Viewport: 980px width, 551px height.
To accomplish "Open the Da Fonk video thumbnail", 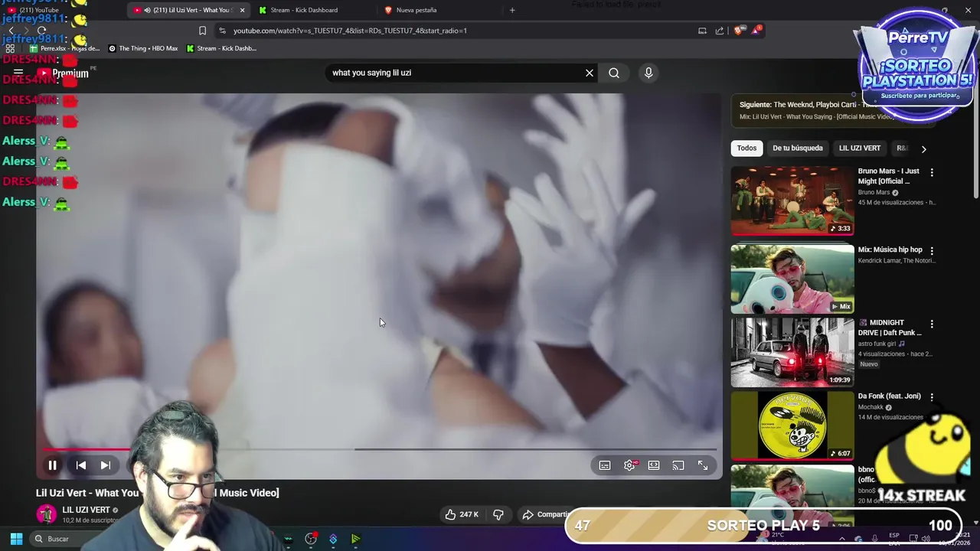I will click(792, 426).
